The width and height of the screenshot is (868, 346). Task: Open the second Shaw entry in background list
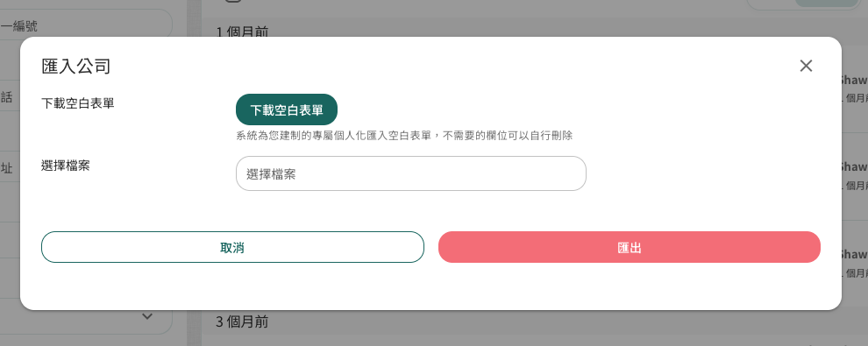[x=854, y=176]
